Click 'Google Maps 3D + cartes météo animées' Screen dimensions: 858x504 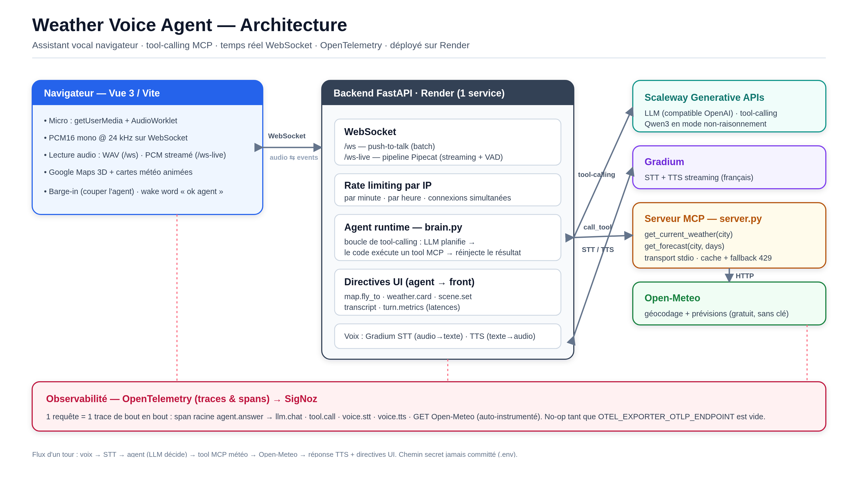[x=118, y=172]
